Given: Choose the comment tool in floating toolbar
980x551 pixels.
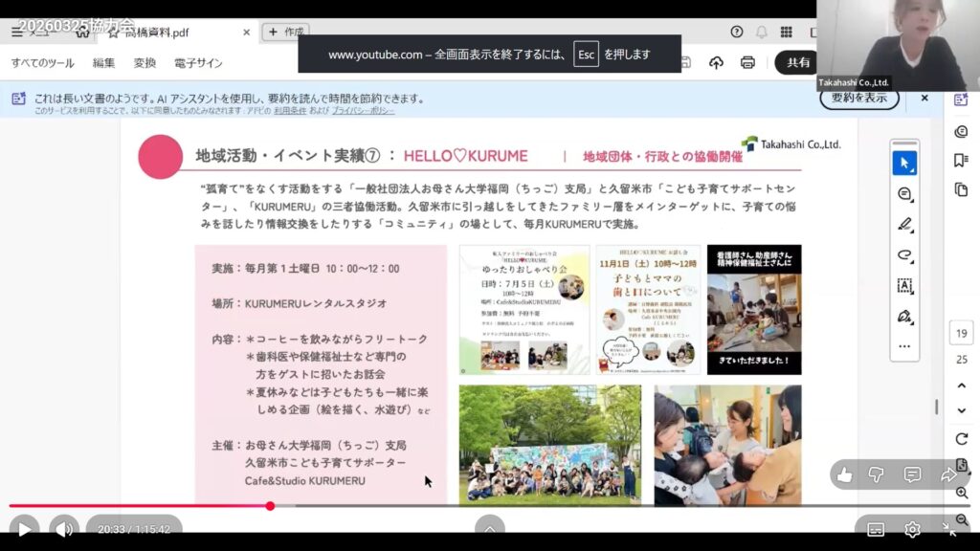Looking at the screenshot, I should point(904,194).
